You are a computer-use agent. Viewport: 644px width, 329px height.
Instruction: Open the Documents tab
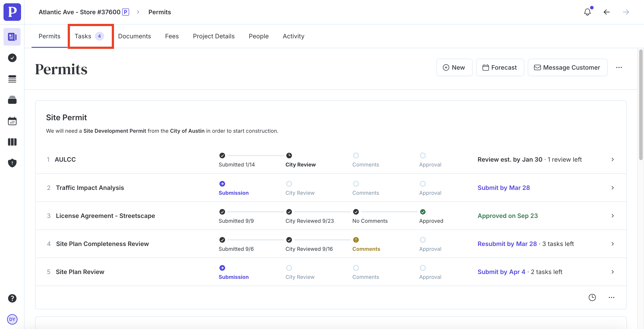tap(135, 36)
